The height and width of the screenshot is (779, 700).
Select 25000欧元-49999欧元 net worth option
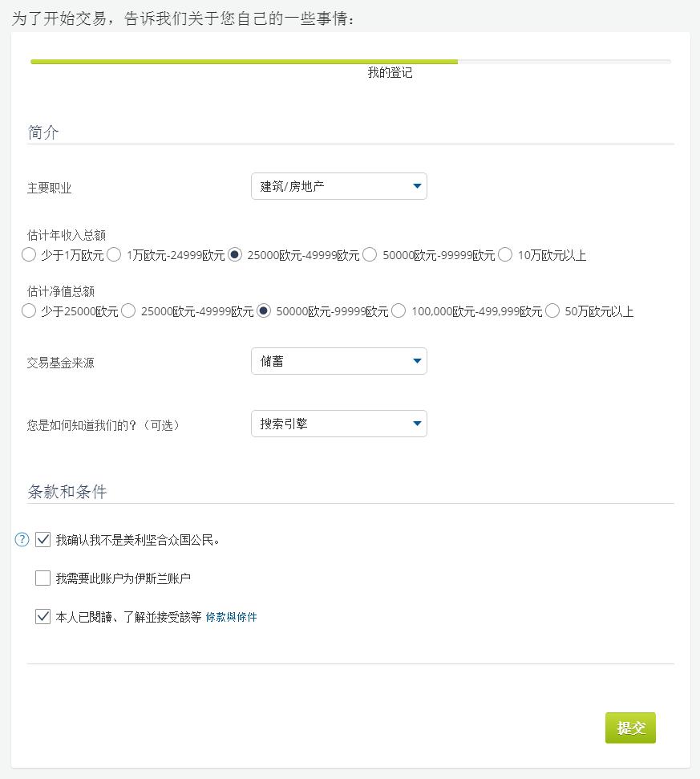point(128,311)
